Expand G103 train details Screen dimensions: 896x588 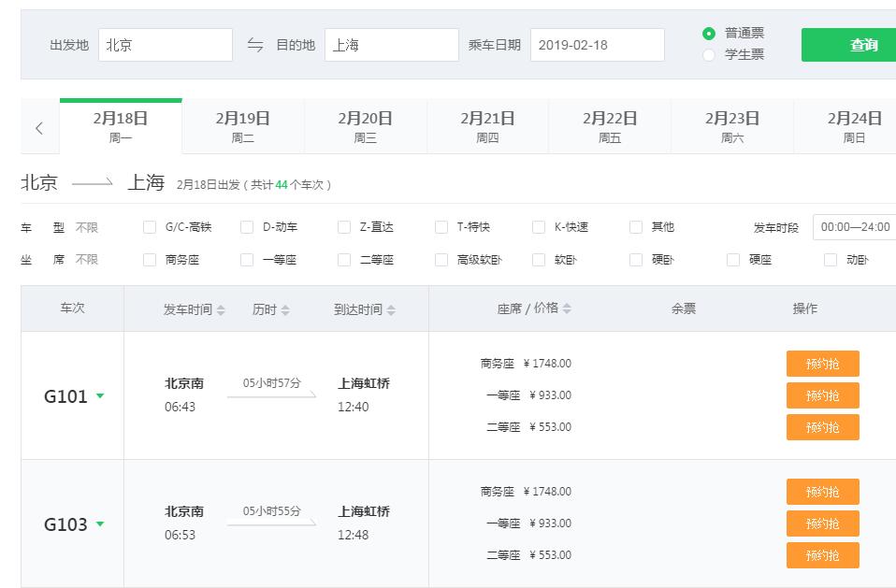click(x=100, y=523)
